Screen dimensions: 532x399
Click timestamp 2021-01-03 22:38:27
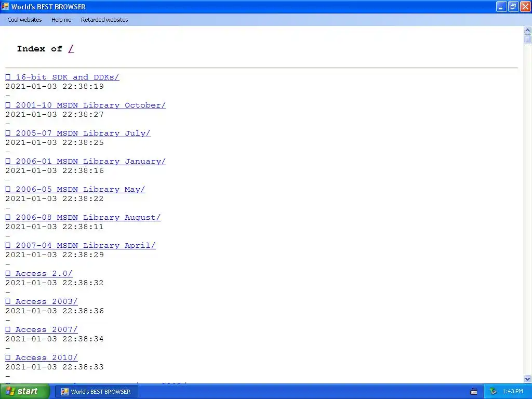click(55, 115)
